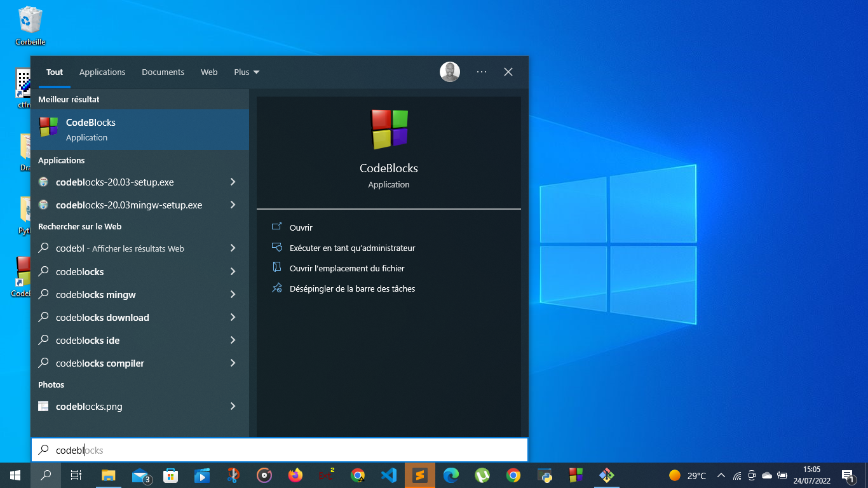Image resolution: width=868 pixels, height=488 pixels.
Task: Open the Films & TV taskbar icon
Action: 202,475
